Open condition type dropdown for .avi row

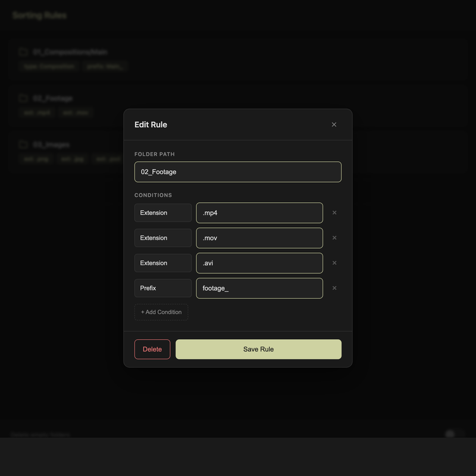coord(162,263)
